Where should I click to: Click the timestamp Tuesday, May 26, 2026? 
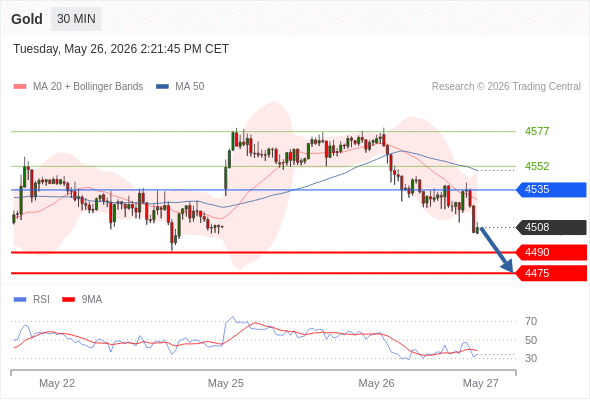[x=121, y=49]
